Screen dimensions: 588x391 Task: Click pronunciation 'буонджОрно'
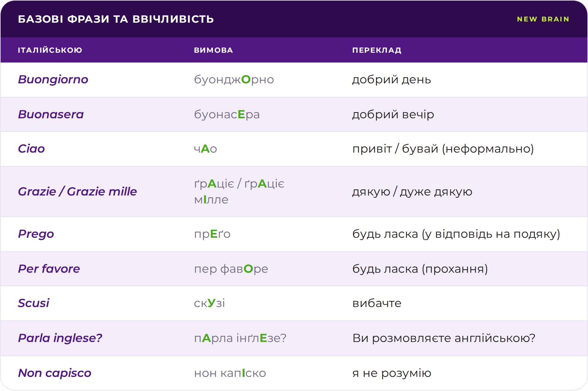[x=234, y=80]
